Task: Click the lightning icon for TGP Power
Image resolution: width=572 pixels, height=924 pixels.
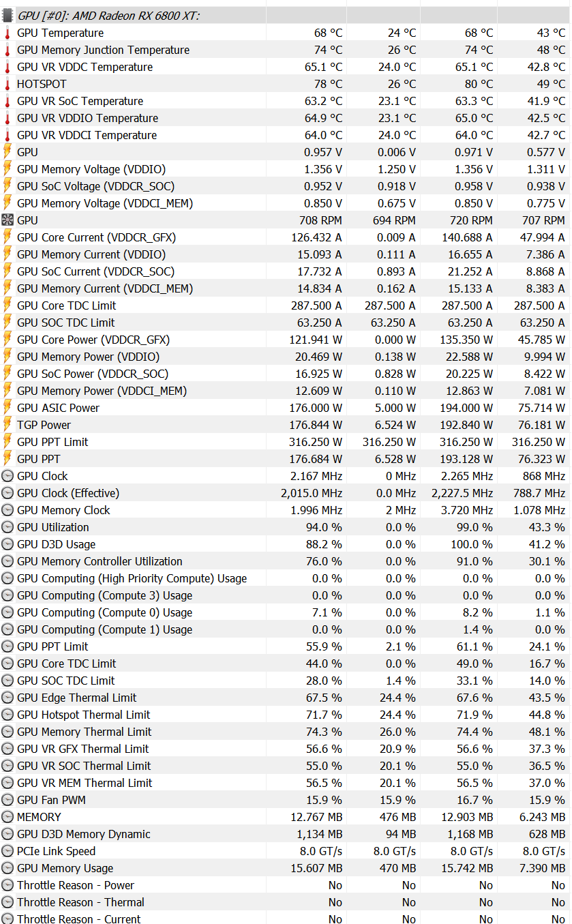Action: [7, 425]
